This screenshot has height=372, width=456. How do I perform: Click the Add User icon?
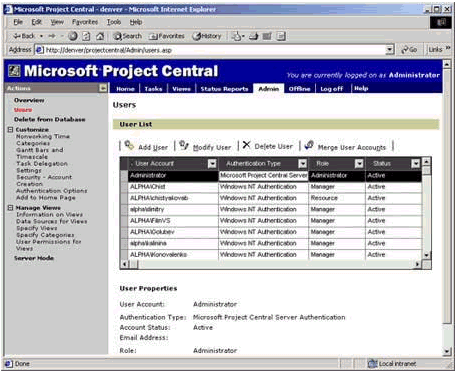[129, 145]
